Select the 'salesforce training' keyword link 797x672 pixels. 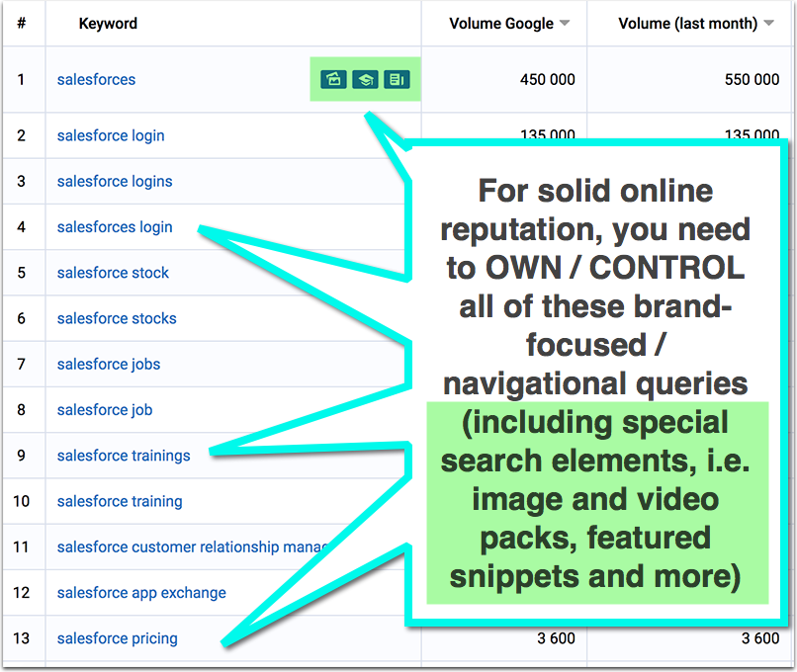120,501
